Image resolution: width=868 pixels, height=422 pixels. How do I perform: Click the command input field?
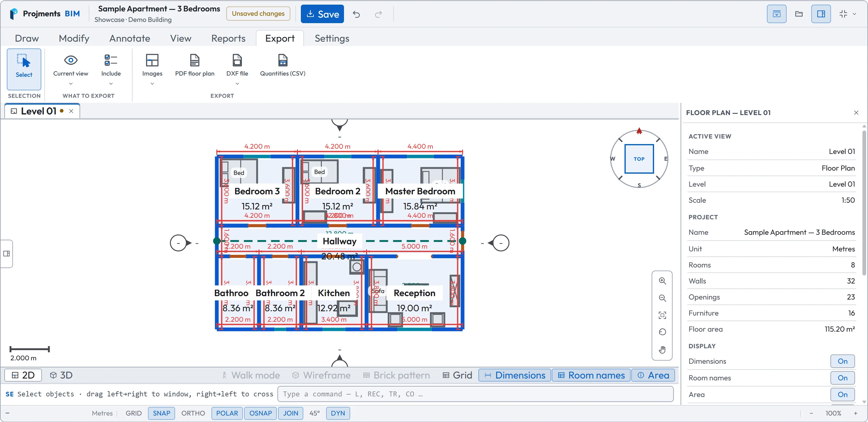475,394
